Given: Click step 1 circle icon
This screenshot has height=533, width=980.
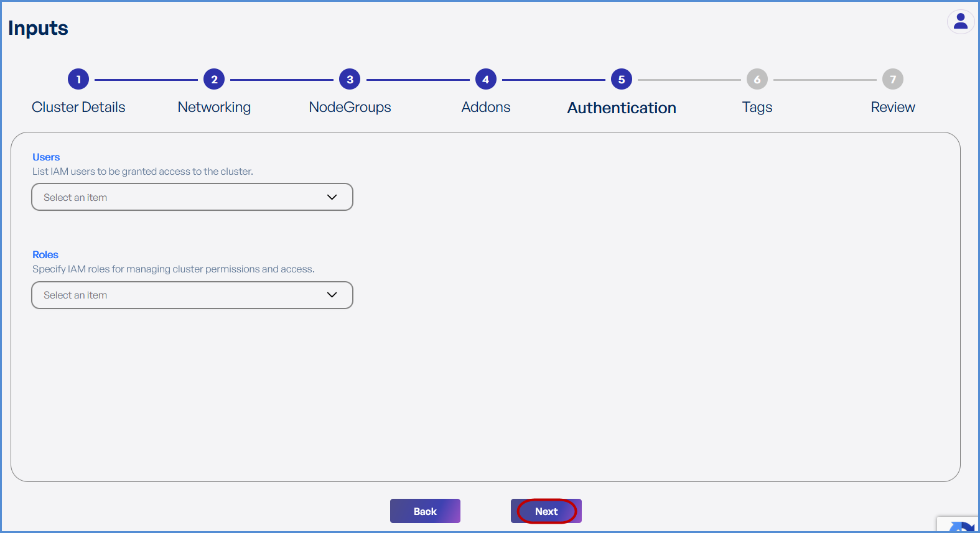Looking at the screenshot, I should [x=78, y=80].
